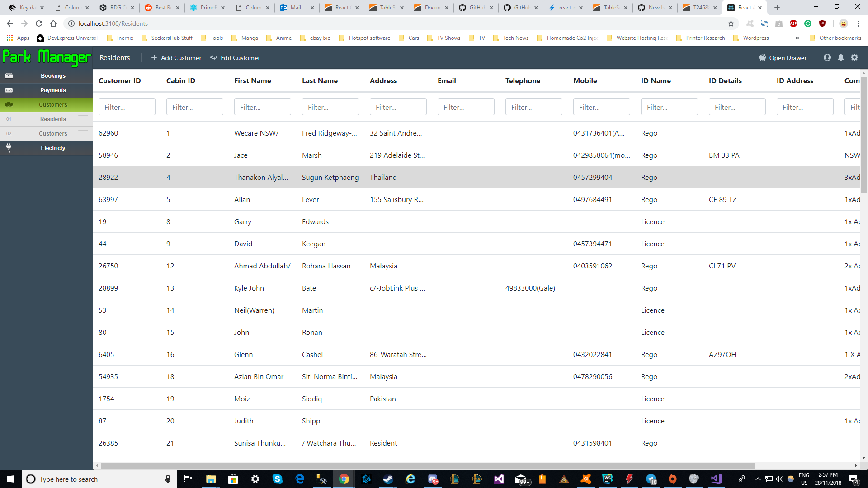
Task: Expand the Residents submenu item
Action: [52, 119]
